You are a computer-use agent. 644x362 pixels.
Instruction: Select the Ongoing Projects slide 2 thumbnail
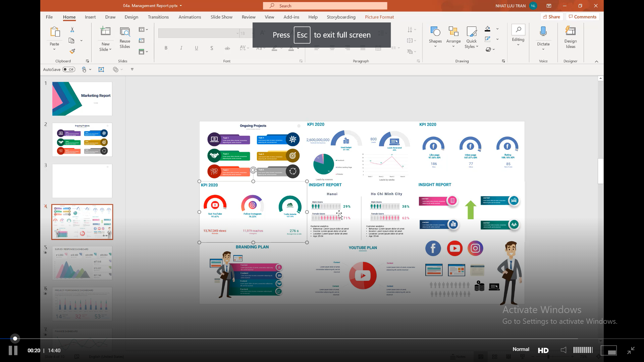pos(82,140)
